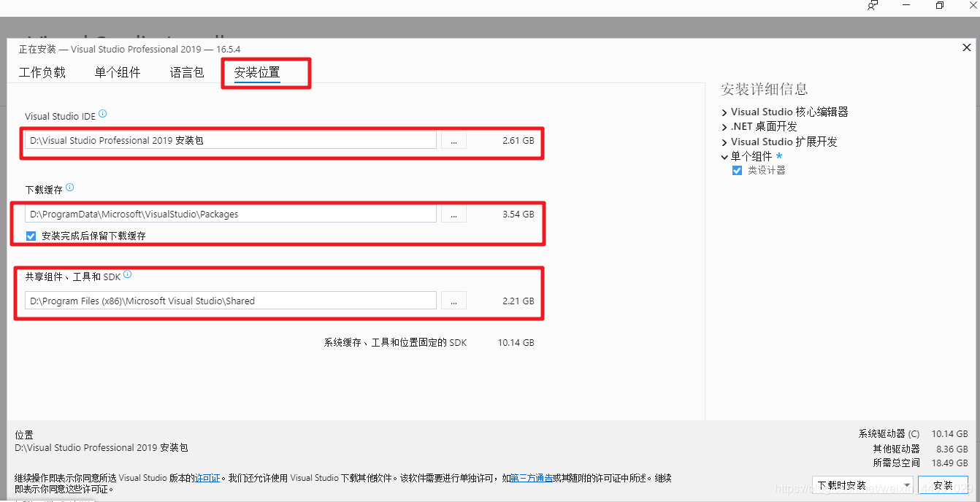This screenshot has height=502, width=980.
Task: Click info icon next to Visual Studio IDE
Action: [103, 114]
